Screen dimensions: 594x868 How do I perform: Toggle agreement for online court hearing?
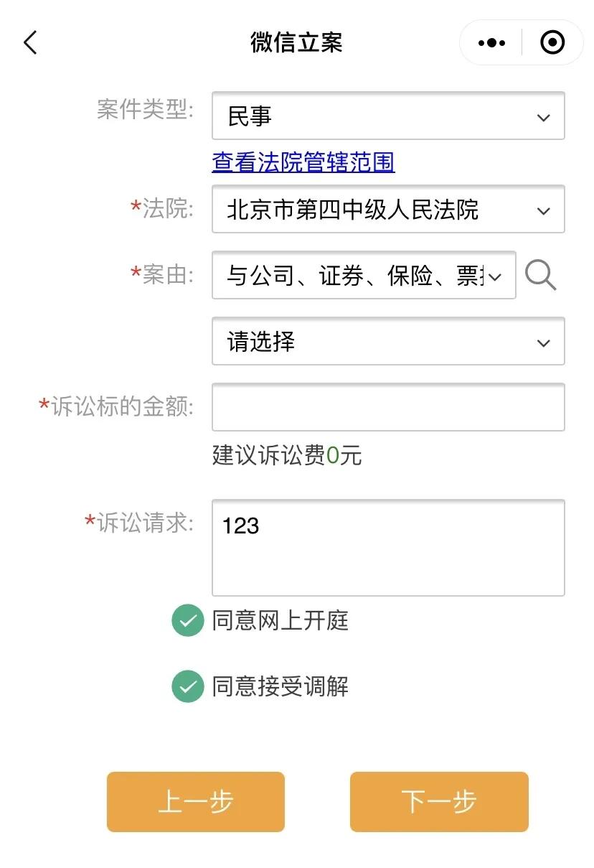(x=187, y=622)
